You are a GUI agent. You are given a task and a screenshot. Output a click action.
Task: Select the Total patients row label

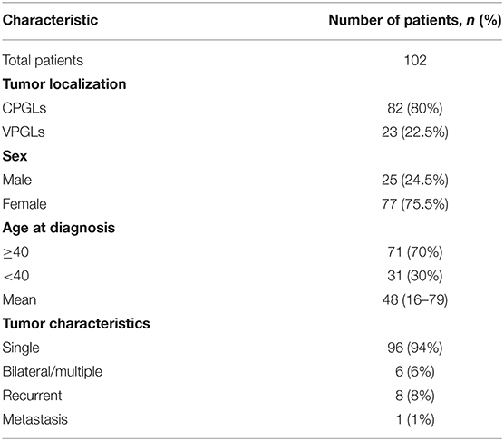click(x=43, y=60)
